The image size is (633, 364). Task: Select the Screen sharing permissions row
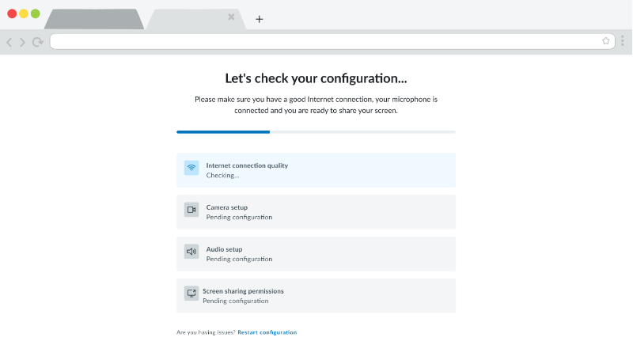click(316, 295)
